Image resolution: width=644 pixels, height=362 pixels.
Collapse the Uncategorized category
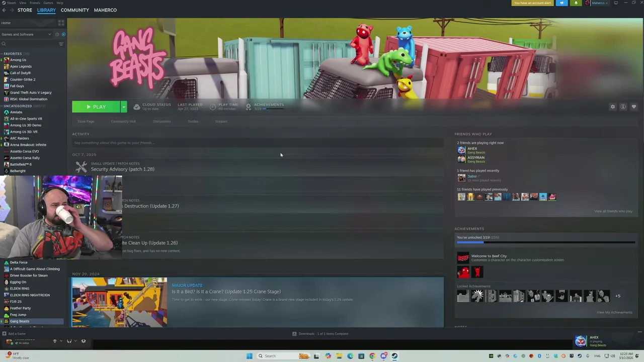click(x=2, y=106)
